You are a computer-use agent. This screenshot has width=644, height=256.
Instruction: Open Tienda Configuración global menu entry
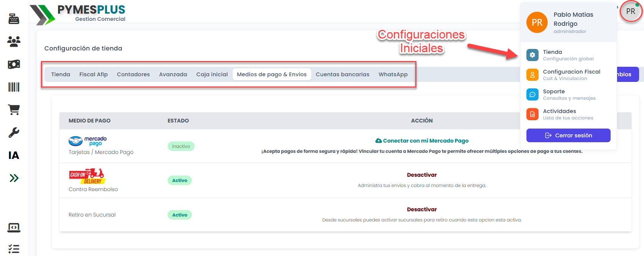click(x=568, y=55)
